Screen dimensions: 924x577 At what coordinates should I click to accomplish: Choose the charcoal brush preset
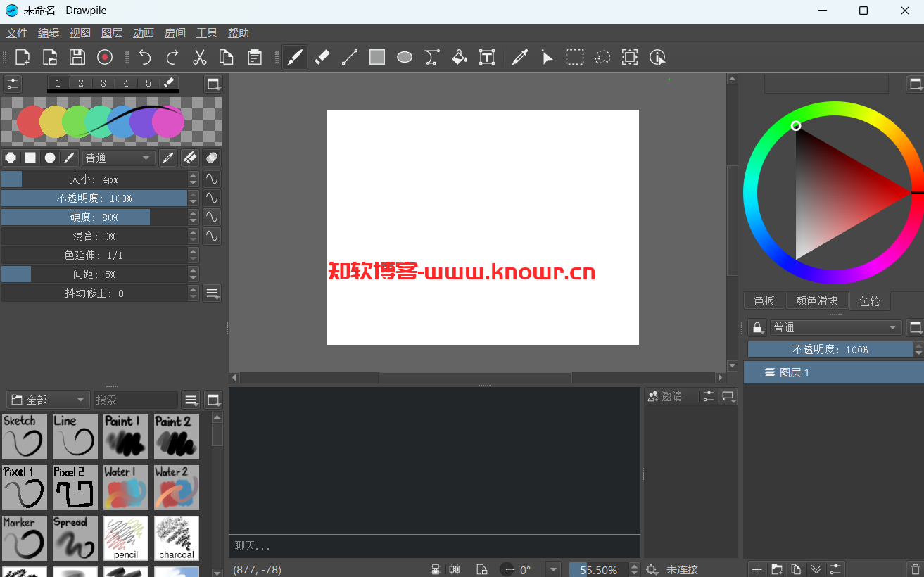(177, 538)
